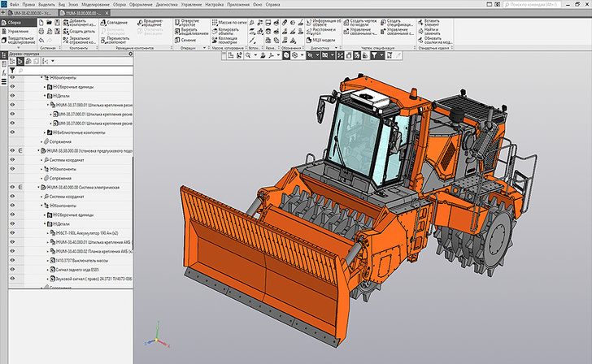Click Копировать объекты tool
Screen dimensions: 592x364
[x=225, y=32]
